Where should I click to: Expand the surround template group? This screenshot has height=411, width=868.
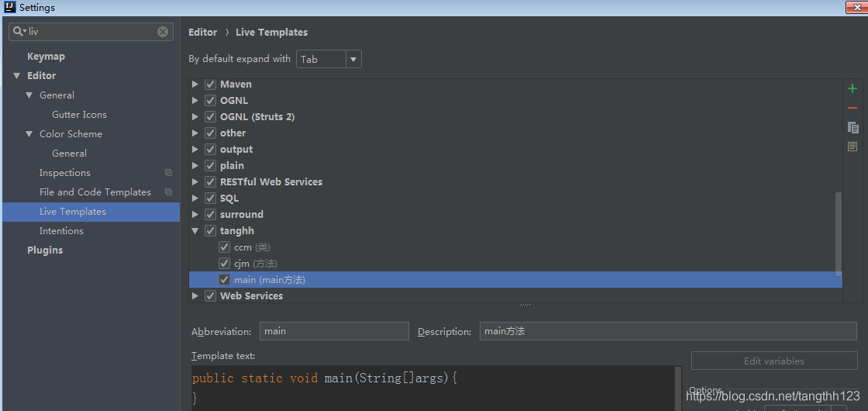click(195, 214)
